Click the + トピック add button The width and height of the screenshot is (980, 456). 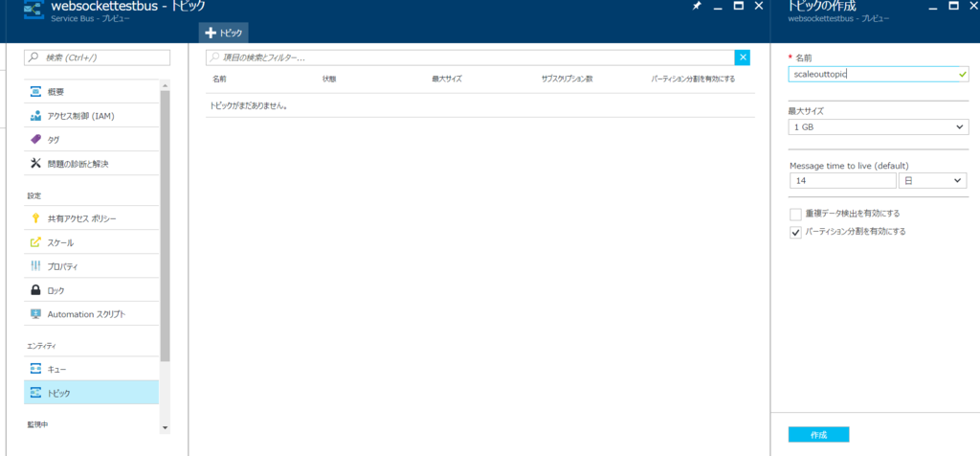tap(224, 34)
